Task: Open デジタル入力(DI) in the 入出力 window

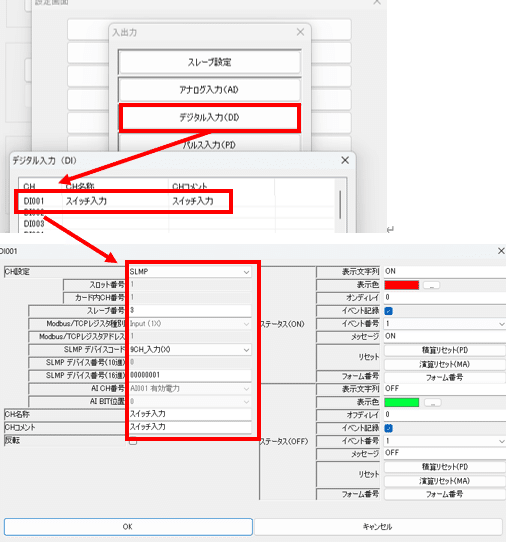Action: click(209, 118)
